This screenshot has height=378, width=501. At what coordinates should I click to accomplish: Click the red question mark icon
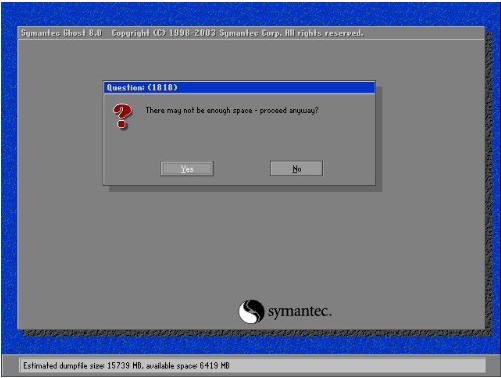(122, 116)
